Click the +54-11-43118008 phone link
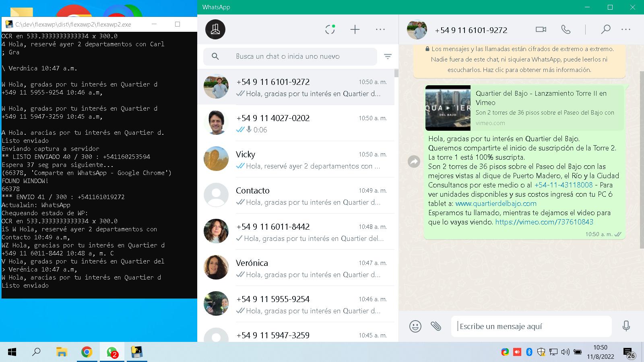644x362 pixels. tap(563, 185)
